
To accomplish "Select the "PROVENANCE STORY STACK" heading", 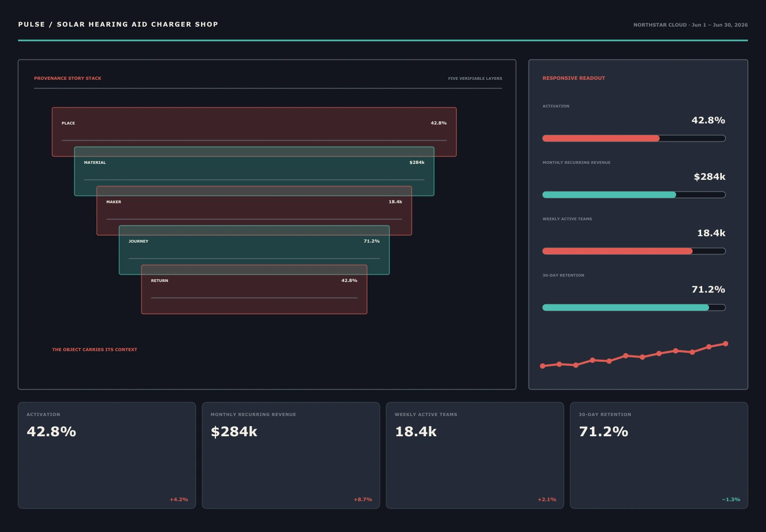I will (x=68, y=78).
